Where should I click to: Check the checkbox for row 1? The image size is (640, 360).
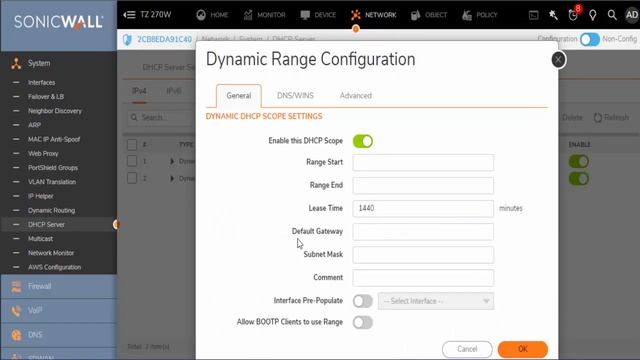(132, 161)
